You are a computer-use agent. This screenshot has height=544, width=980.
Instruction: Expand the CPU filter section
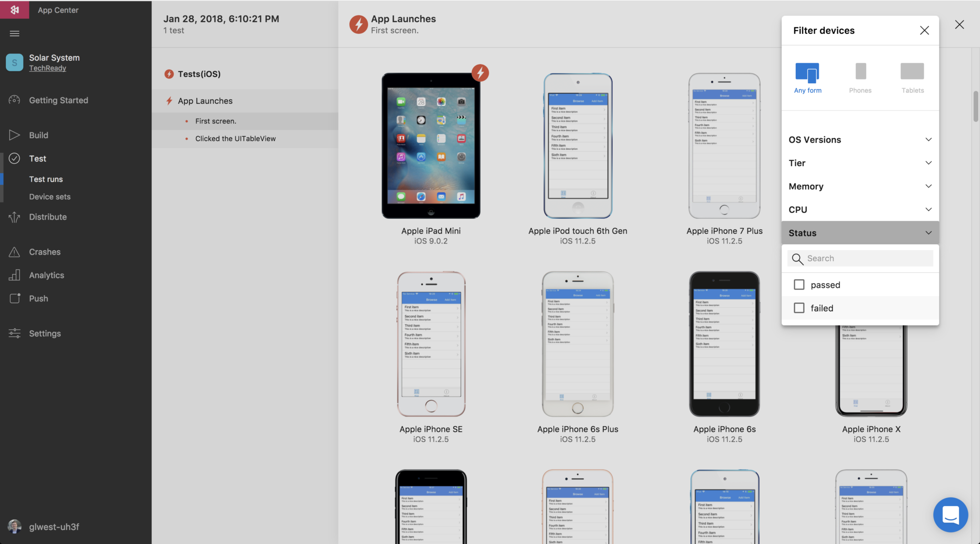pyautogui.click(x=860, y=210)
